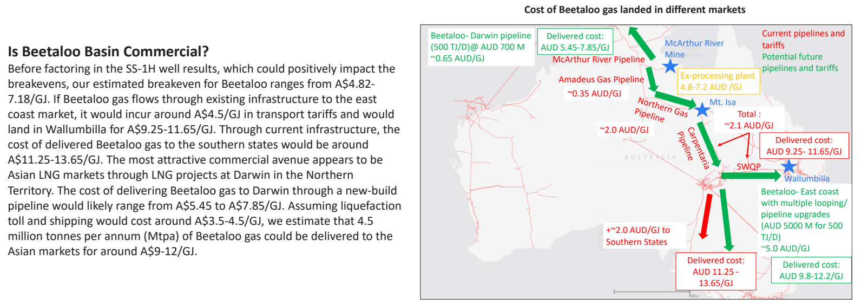Click the green arrow pointing up toward Darwin
This screenshot has width=868, height=305.
[642, 42]
